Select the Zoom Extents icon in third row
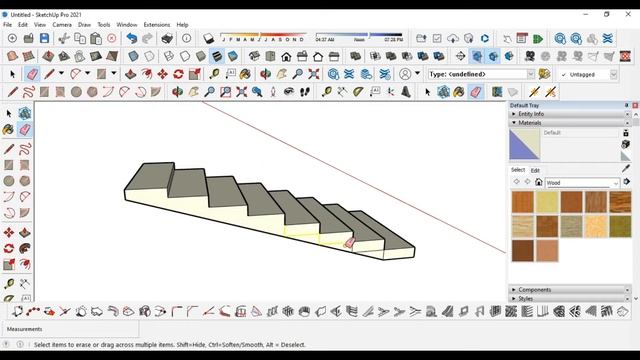The image size is (640, 360). click(x=313, y=74)
